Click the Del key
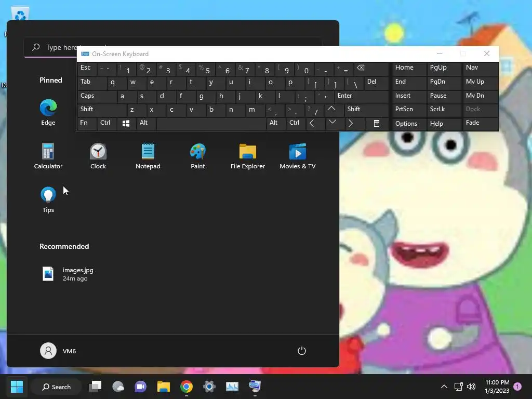 tap(377, 83)
